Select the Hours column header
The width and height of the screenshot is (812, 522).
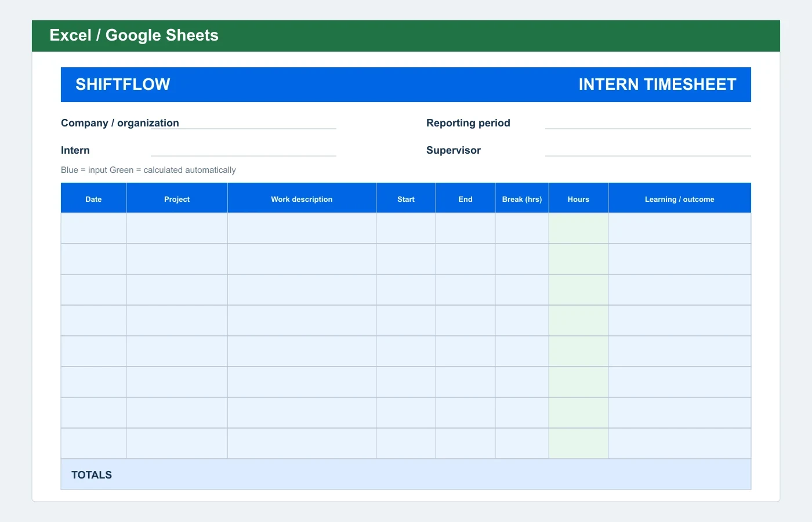point(578,199)
